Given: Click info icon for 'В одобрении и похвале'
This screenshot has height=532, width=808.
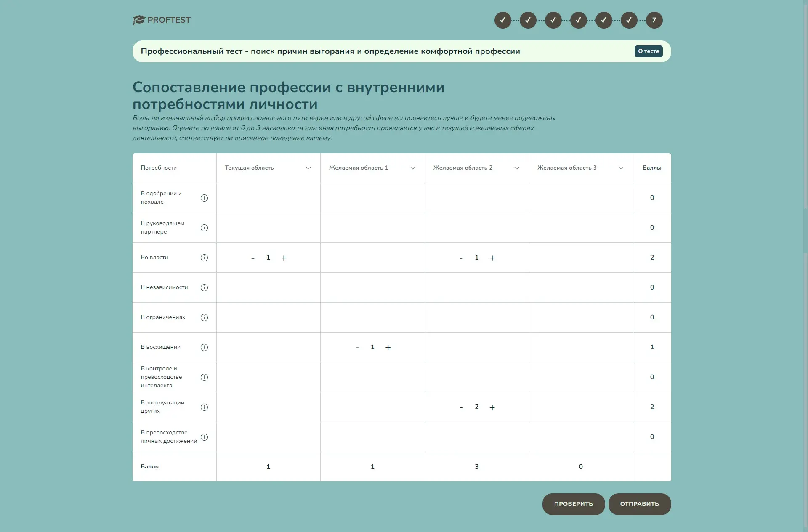Looking at the screenshot, I should click(204, 198).
